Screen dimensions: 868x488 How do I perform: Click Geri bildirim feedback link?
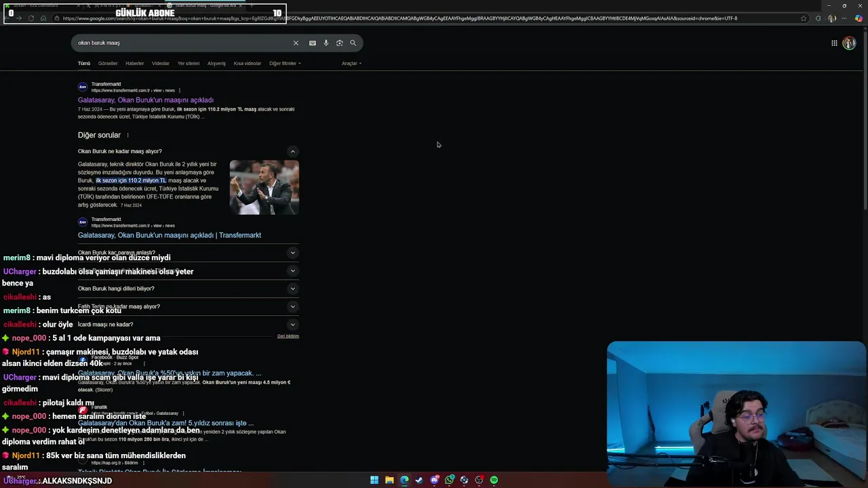pos(288,336)
